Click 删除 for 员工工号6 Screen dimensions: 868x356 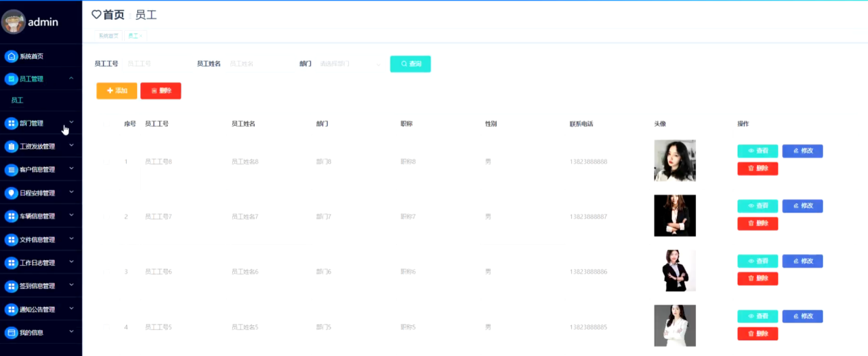[x=758, y=279]
